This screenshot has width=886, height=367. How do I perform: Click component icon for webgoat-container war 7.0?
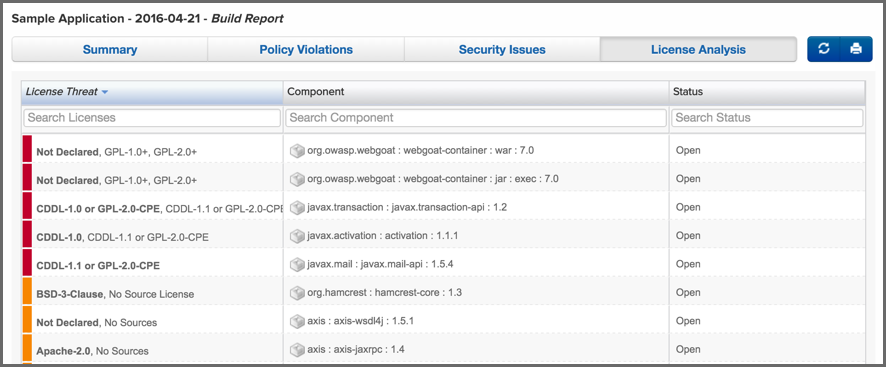297,150
